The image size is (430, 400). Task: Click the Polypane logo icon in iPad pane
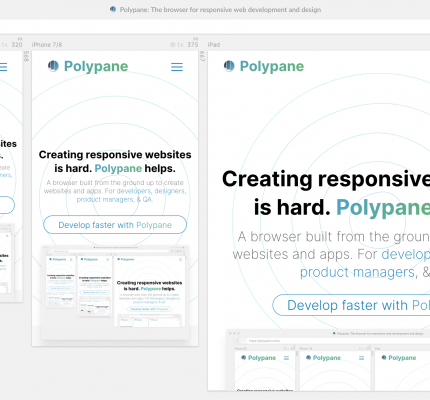229,66
